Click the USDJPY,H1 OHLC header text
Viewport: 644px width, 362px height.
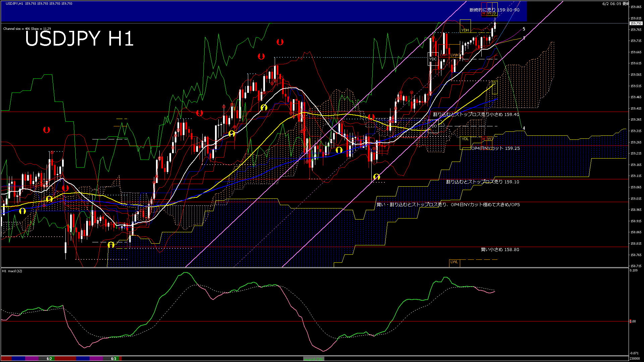[39, 4]
